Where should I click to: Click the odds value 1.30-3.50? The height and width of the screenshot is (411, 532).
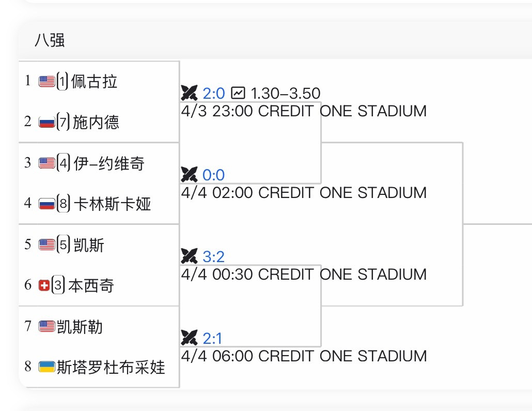coord(285,94)
